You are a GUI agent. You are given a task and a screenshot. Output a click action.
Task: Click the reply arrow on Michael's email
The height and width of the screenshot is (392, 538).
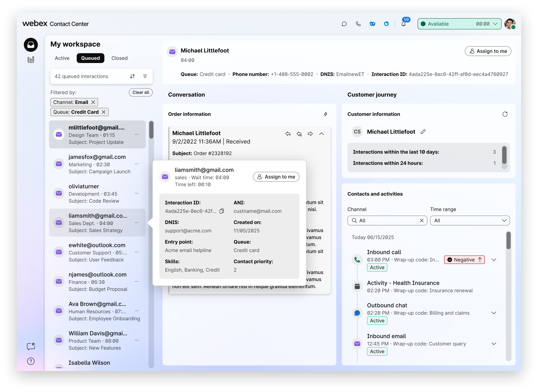coord(288,134)
